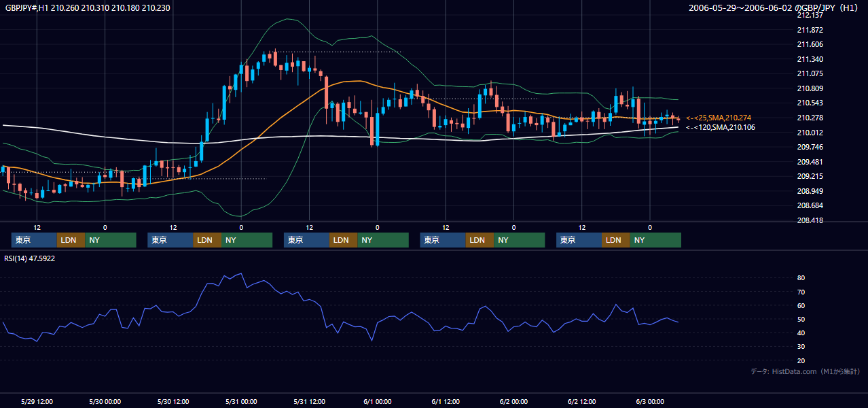Click the 208.684 price level label
The image size is (868, 408).
811,205
